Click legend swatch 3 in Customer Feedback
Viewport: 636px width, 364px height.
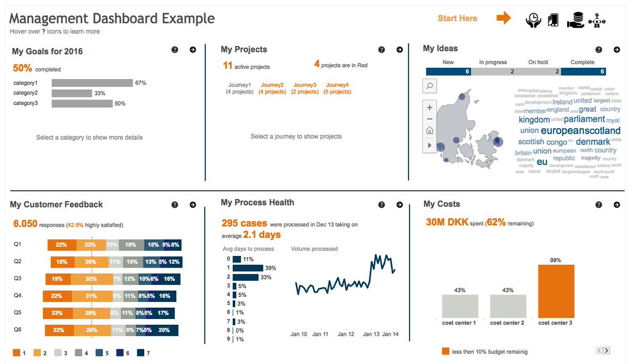click(x=58, y=352)
